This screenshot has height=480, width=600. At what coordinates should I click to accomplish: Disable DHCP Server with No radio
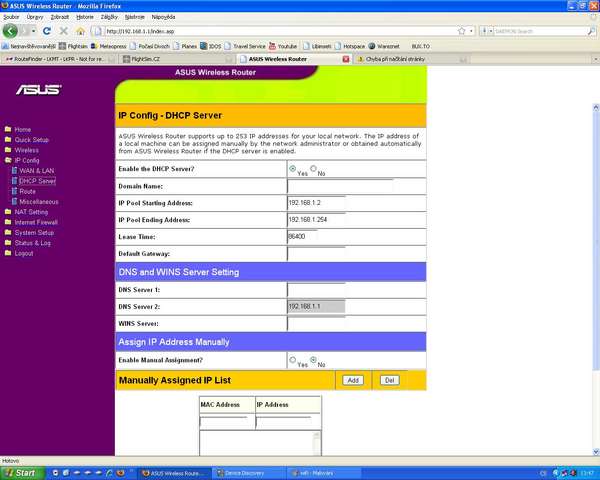(x=313, y=168)
